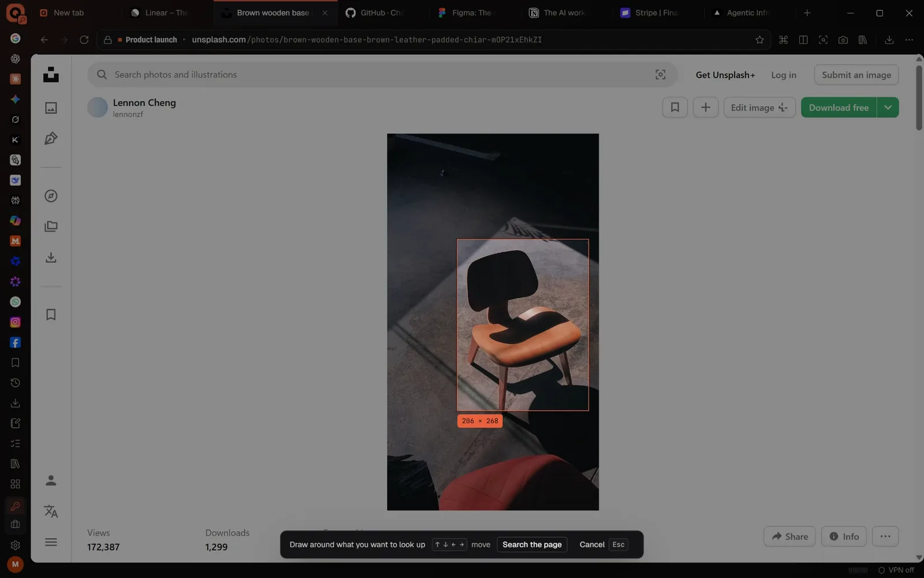Open photo Info button

coord(844,536)
